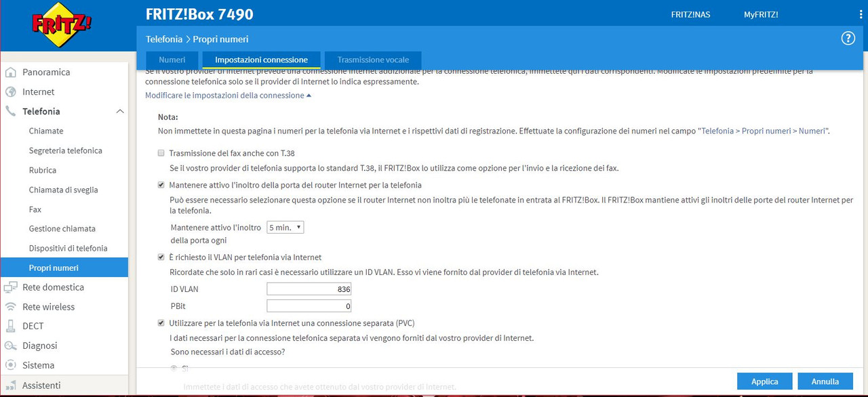The width and height of the screenshot is (868, 397).
Task: Open the Trasmissione vocale tab
Action: 373,60
